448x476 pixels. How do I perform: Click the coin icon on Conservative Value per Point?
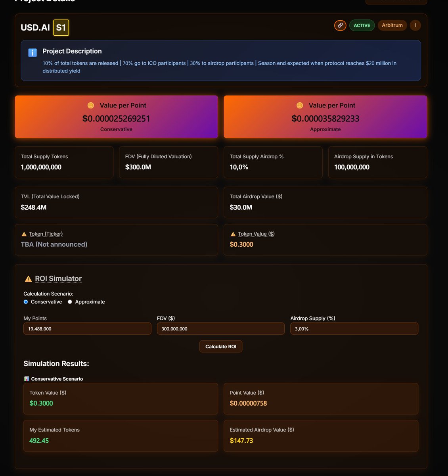click(90, 105)
